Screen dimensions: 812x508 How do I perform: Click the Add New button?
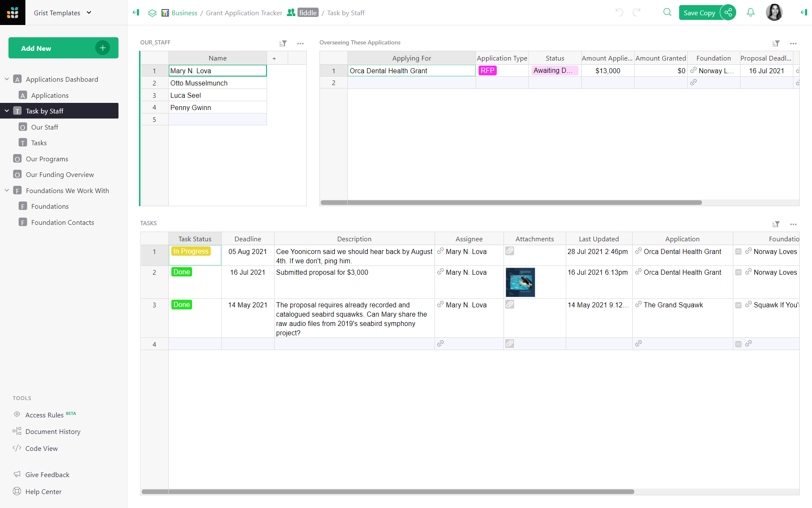click(x=63, y=48)
